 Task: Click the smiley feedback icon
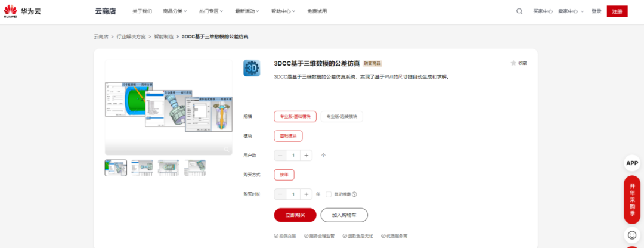pos(631,235)
